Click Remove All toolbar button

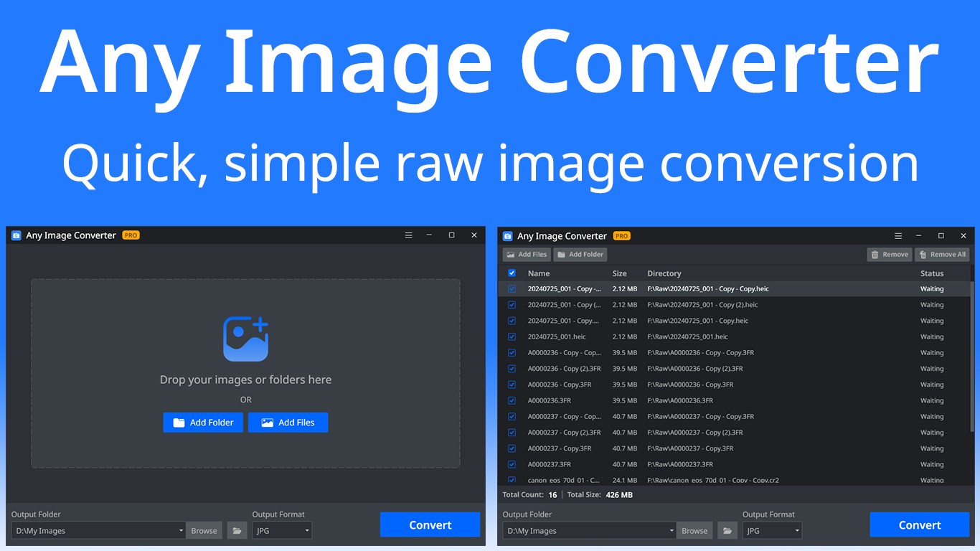click(x=942, y=255)
